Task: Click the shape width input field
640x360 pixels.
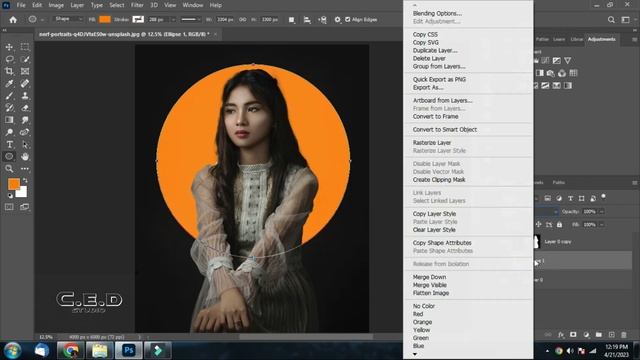Action: pos(224,20)
